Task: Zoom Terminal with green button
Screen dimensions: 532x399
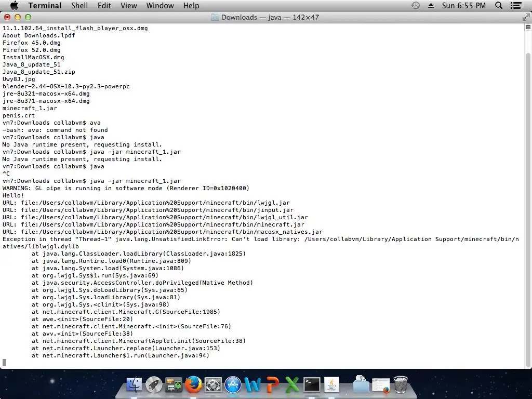Action: pos(28,17)
